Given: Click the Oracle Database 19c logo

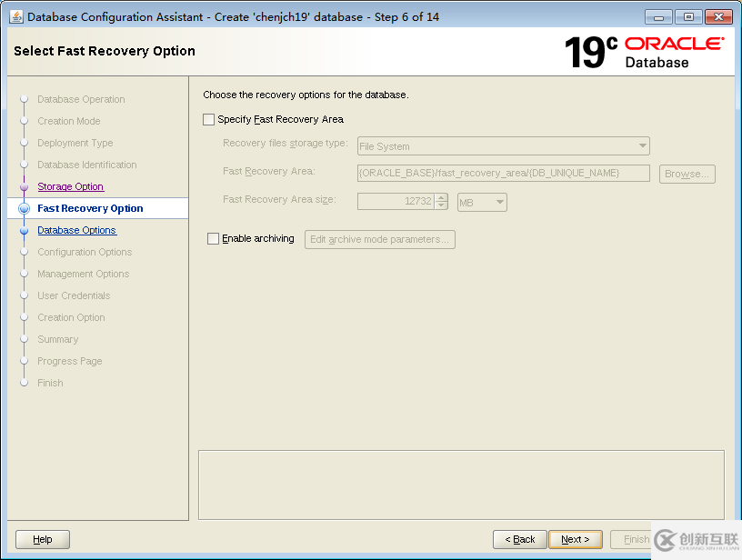Looking at the screenshot, I should click(x=644, y=52).
